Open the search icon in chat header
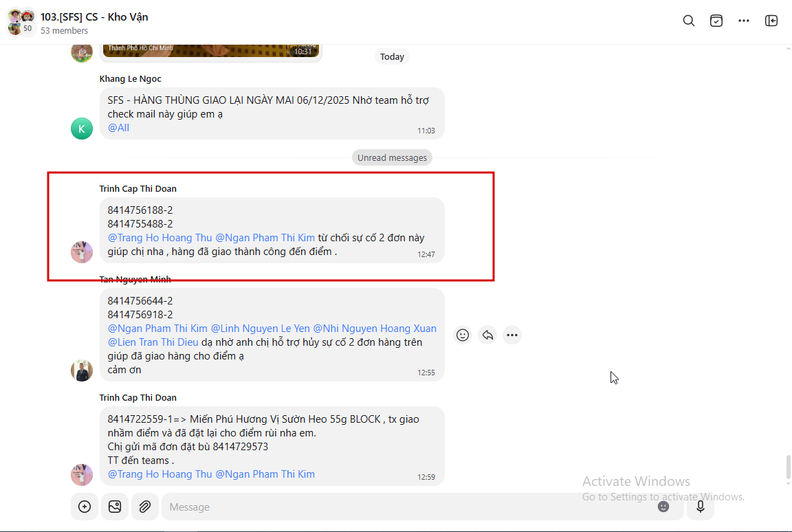Viewport: 792px width, 532px height. (688, 21)
